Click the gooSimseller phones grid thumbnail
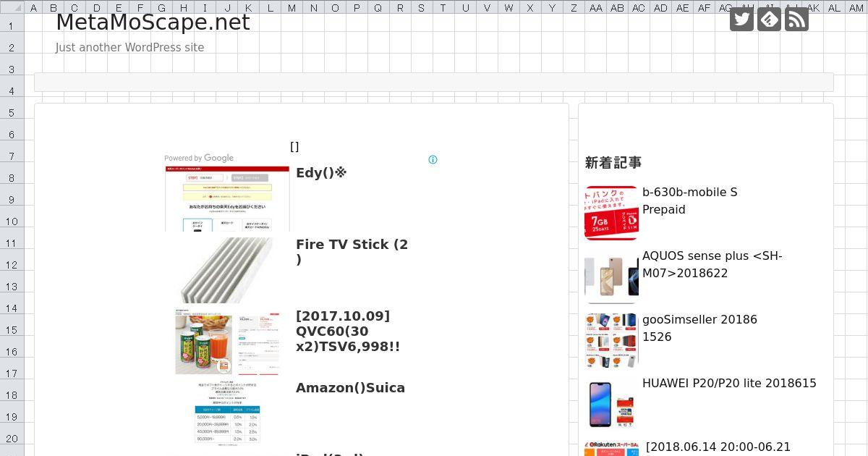 click(x=611, y=340)
